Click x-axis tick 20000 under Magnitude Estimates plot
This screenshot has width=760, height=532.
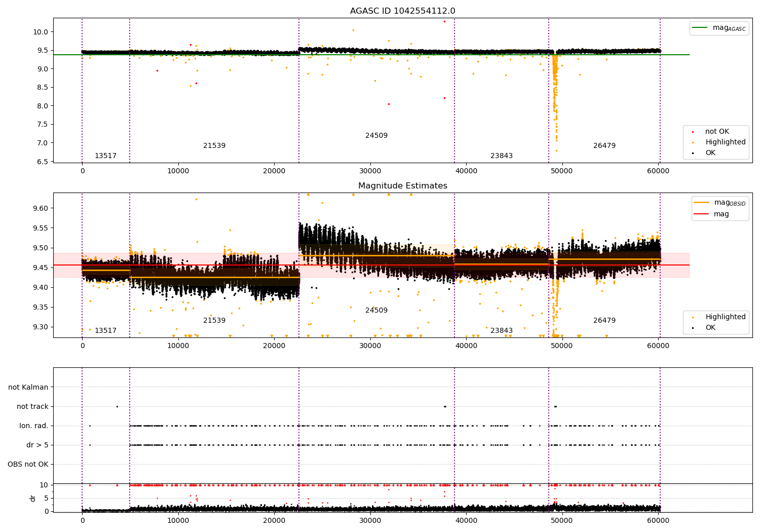(x=274, y=346)
